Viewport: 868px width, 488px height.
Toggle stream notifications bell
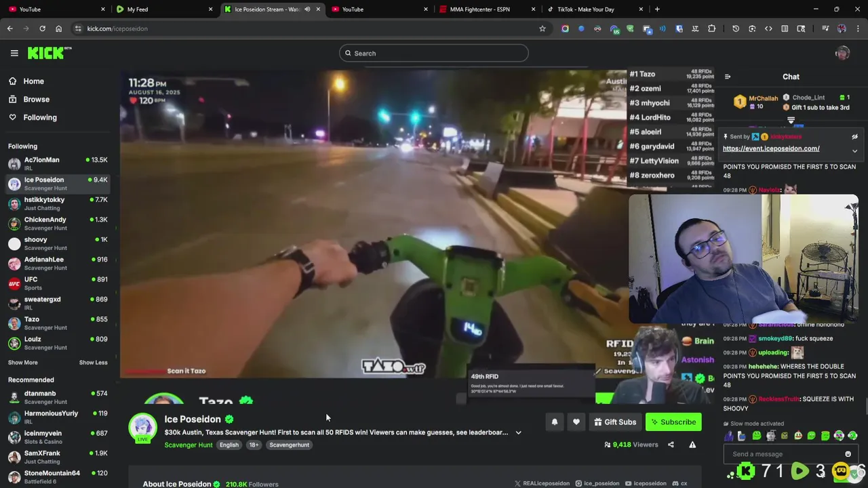point(555,422)
